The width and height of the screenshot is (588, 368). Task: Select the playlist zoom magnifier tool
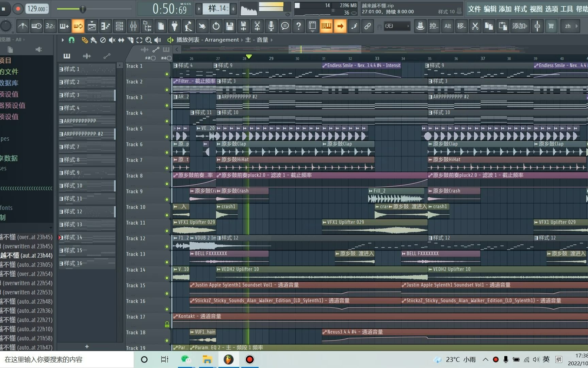(x=148, y=40)
